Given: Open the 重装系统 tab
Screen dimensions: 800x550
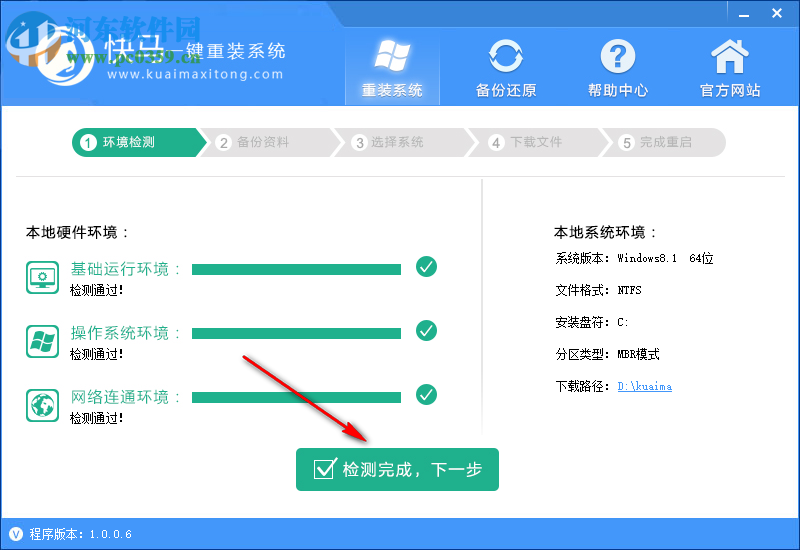Looking at the screenshot, I should (392, 67).
